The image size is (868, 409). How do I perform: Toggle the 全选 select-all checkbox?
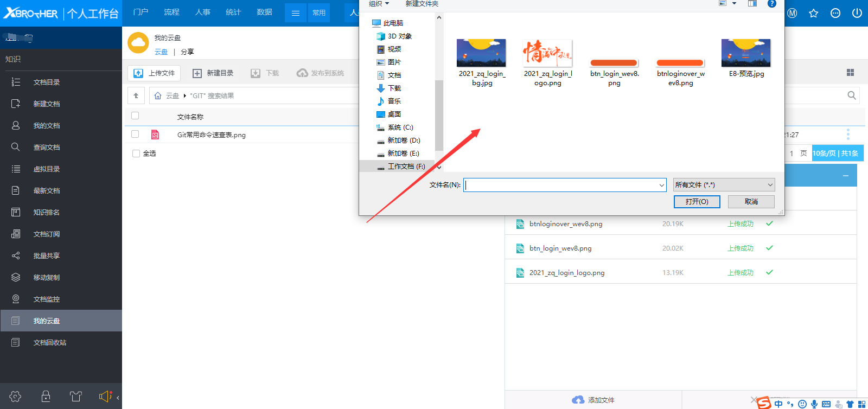coord(136,154)
